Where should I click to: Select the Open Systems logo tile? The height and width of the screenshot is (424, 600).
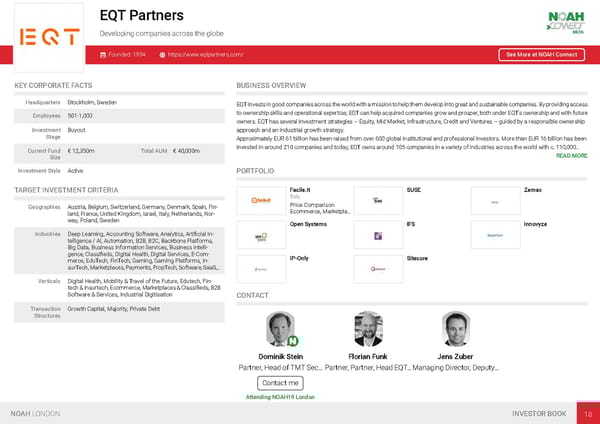click(260, 236)
